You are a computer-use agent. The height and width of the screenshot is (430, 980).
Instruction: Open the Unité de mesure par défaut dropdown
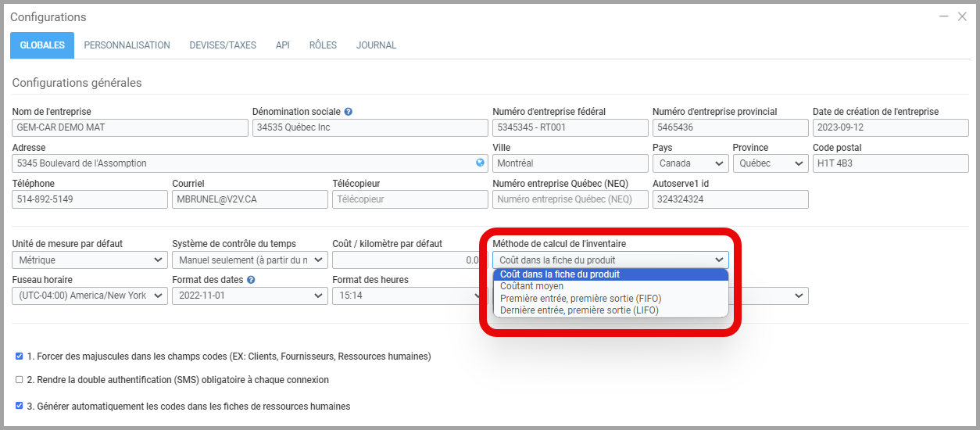(x=90, y=260)
